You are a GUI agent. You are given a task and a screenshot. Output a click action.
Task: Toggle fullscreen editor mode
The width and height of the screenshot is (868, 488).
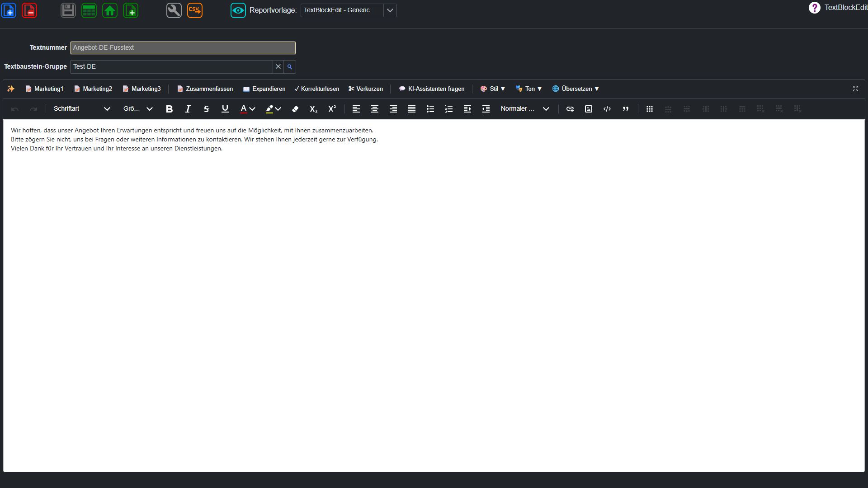(855, 89)
